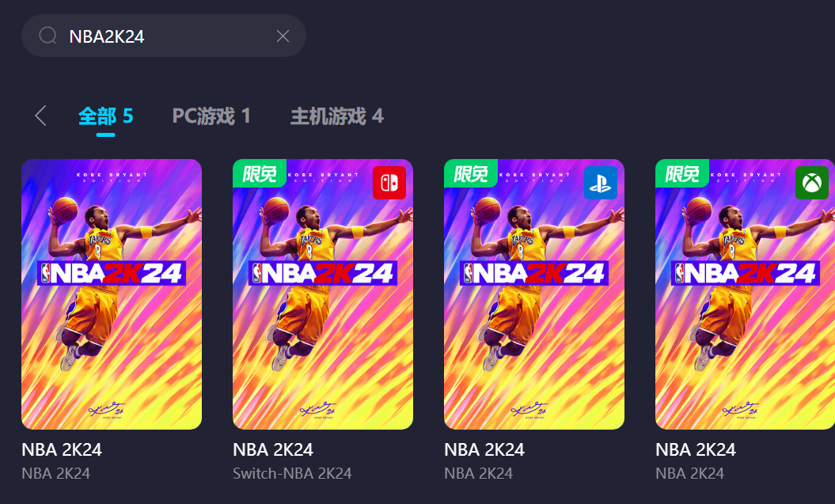Switch to the PC游戏 1 tab

tap(211, 116)
